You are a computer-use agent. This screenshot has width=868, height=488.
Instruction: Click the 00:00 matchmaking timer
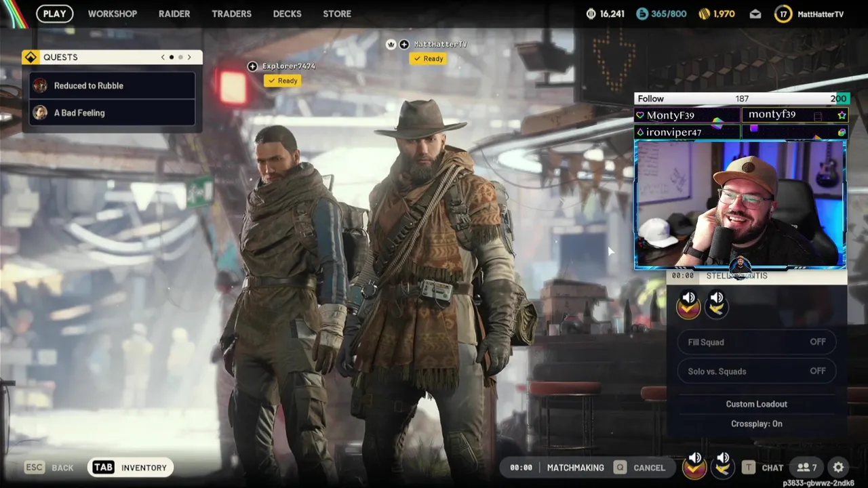pos(521,468)
